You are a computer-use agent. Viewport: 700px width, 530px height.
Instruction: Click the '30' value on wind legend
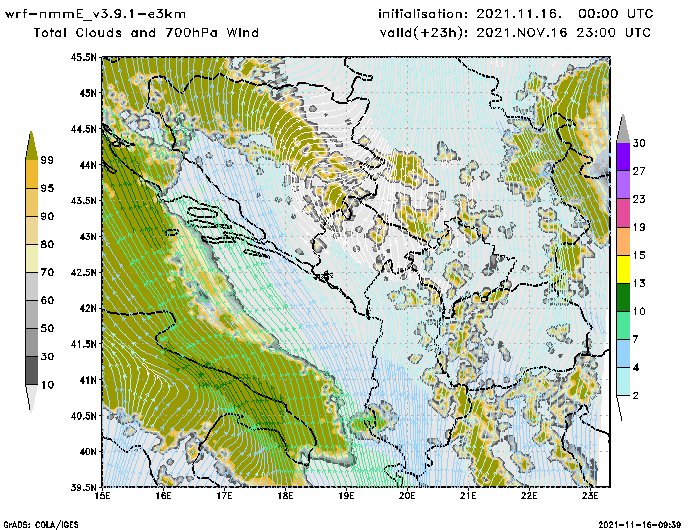tap(639, 143)
